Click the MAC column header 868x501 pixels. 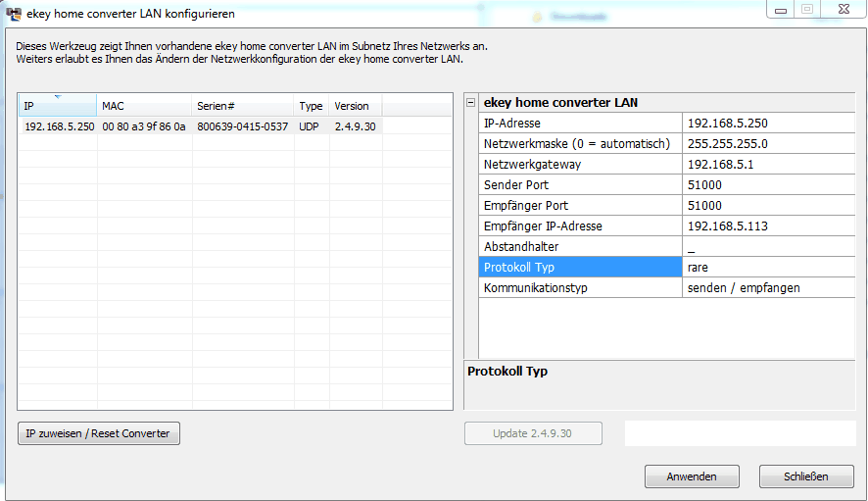point(144,106)
